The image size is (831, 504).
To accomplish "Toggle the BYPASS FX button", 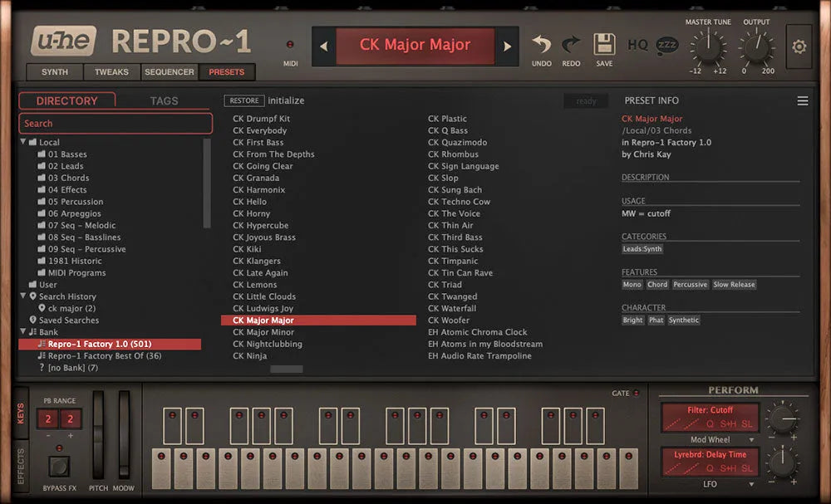I will 59,466.
